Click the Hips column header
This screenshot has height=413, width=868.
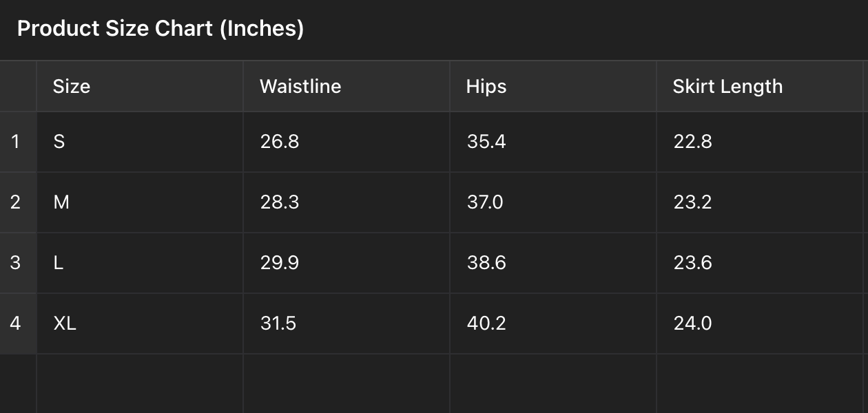tap(552, 87)
